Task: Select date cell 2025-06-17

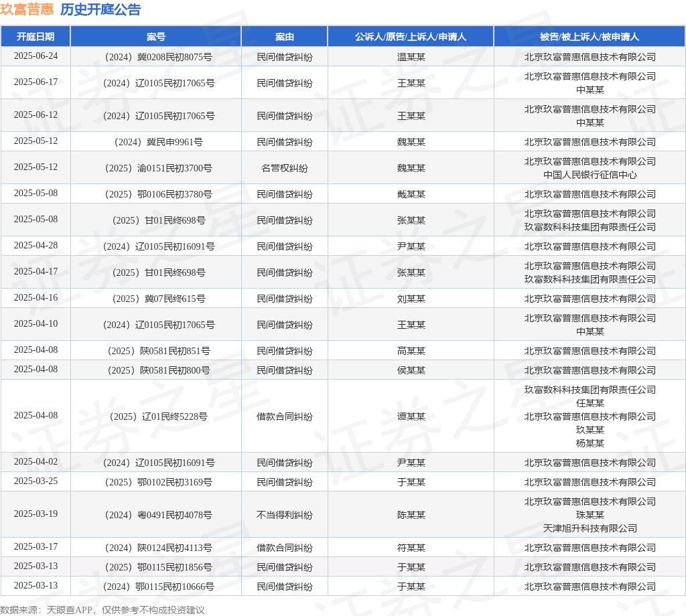Action: [36, 82]
